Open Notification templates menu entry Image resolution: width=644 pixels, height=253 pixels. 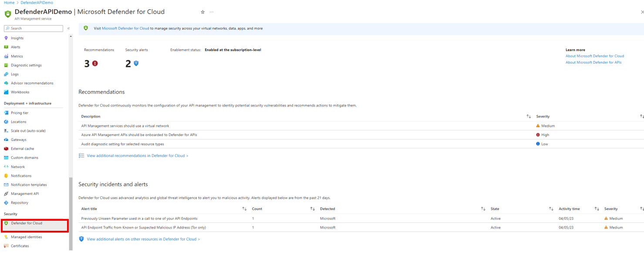[x=29, y=185]
